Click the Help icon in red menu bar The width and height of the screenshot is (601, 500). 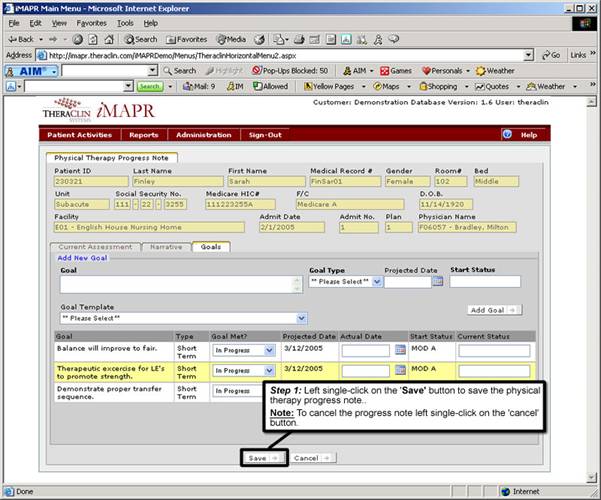pyautogui.click(x=507, y=135)
